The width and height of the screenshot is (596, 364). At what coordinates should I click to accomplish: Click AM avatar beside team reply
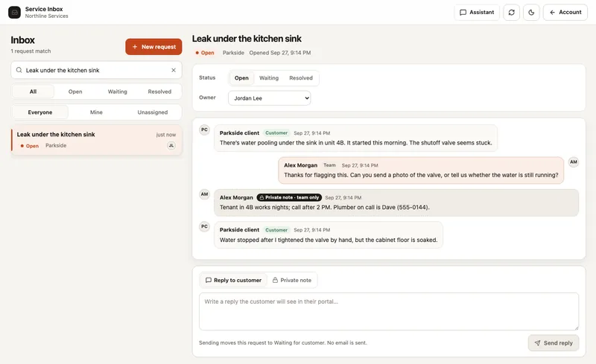pyautogui.click(x=573, y=162)
